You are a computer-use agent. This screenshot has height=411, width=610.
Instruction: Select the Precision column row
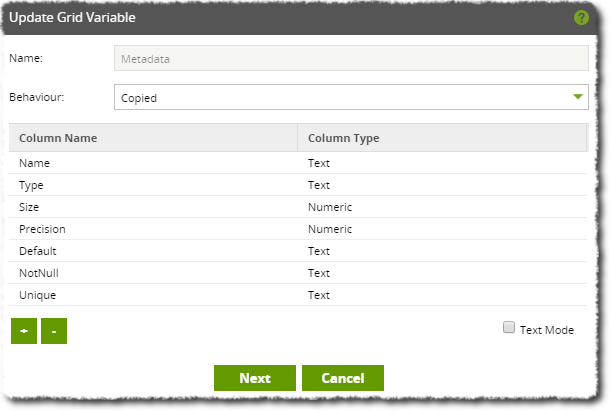(x=298, y=229)
